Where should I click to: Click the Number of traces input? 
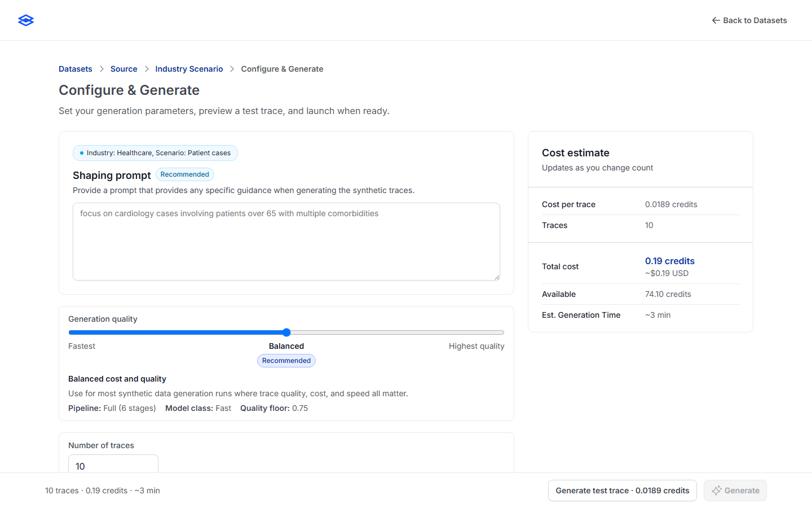113,464
